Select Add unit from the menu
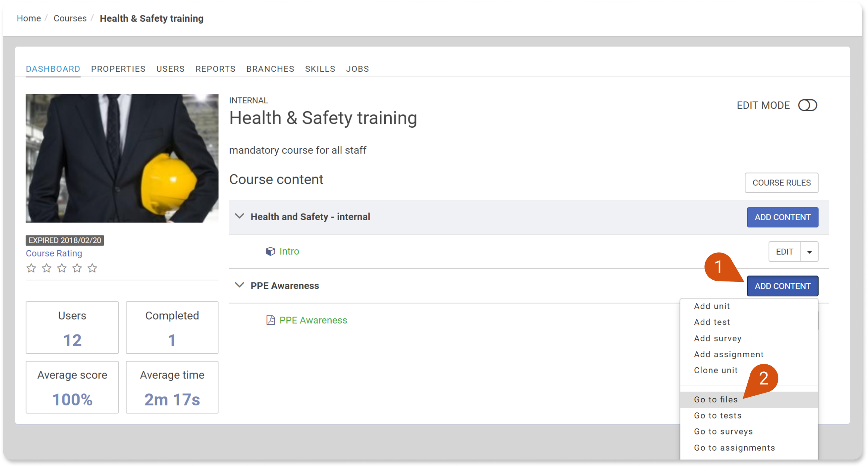Image resolution: width=868 pixels, height=467 pixels. [749, 306]
